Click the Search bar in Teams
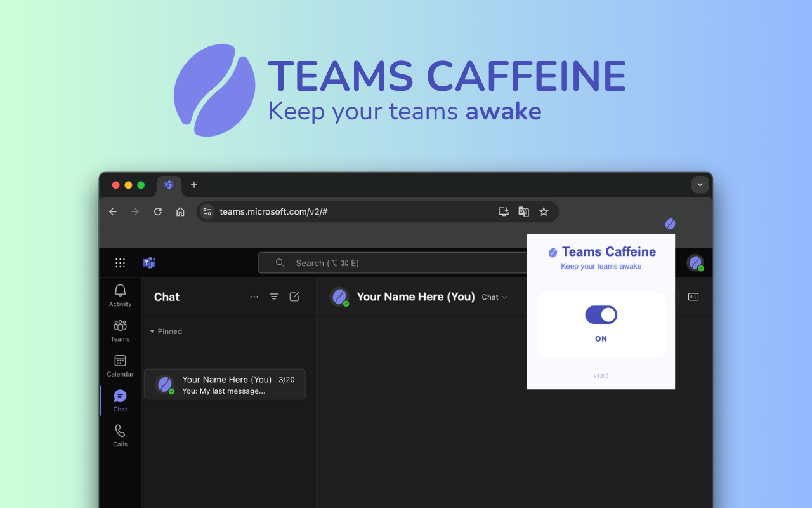This screenshot has height=508, width=812. coord(393,262)
